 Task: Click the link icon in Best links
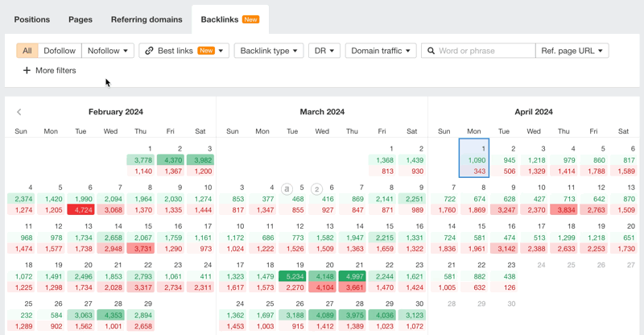point(149,51)
